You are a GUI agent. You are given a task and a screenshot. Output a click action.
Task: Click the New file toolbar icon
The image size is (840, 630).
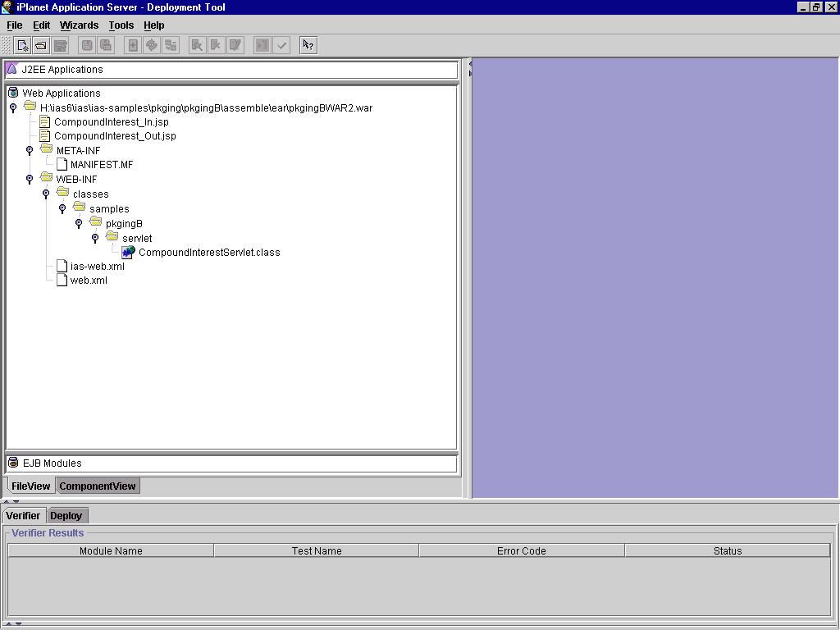(22, 46)
